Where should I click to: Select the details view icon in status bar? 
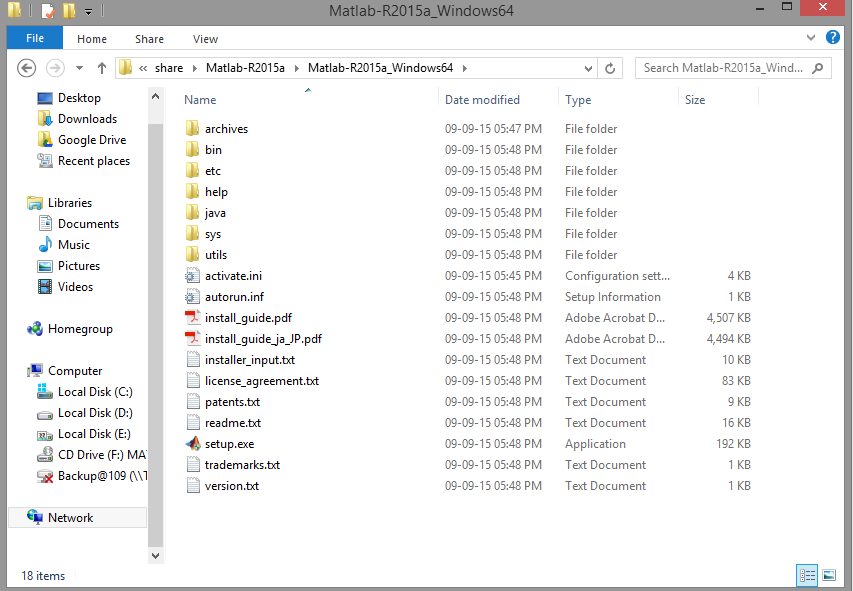pyautogui.click(x=808, y=575)
